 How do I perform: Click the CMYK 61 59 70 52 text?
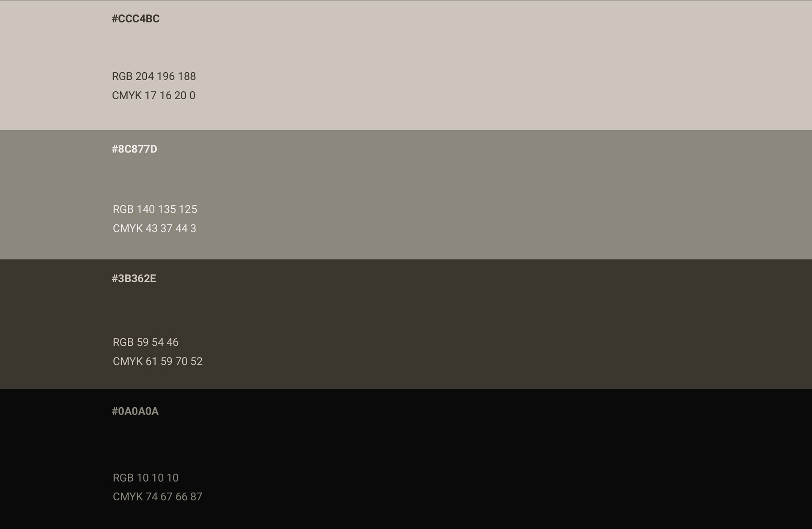click(157, 362)
